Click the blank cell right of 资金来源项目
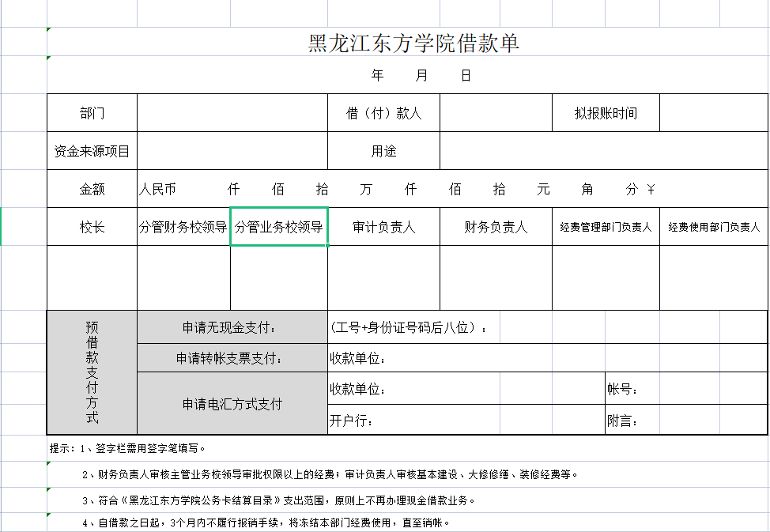 tap(232, 151)
